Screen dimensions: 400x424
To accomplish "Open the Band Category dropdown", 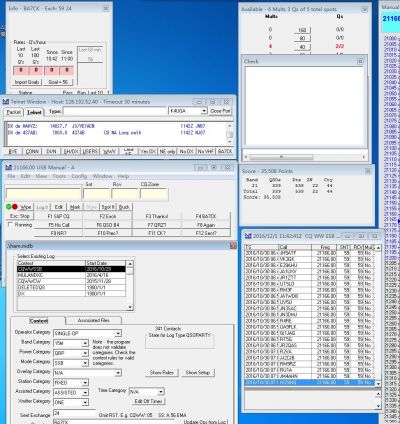I will pyautogui.click(x=85, y=343).
